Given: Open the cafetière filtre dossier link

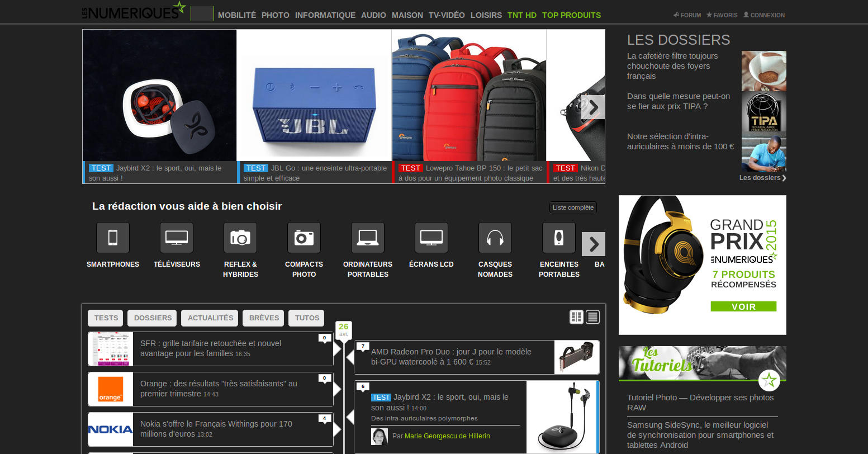Looking at the screenshot, I should click(x=672, y=66).
